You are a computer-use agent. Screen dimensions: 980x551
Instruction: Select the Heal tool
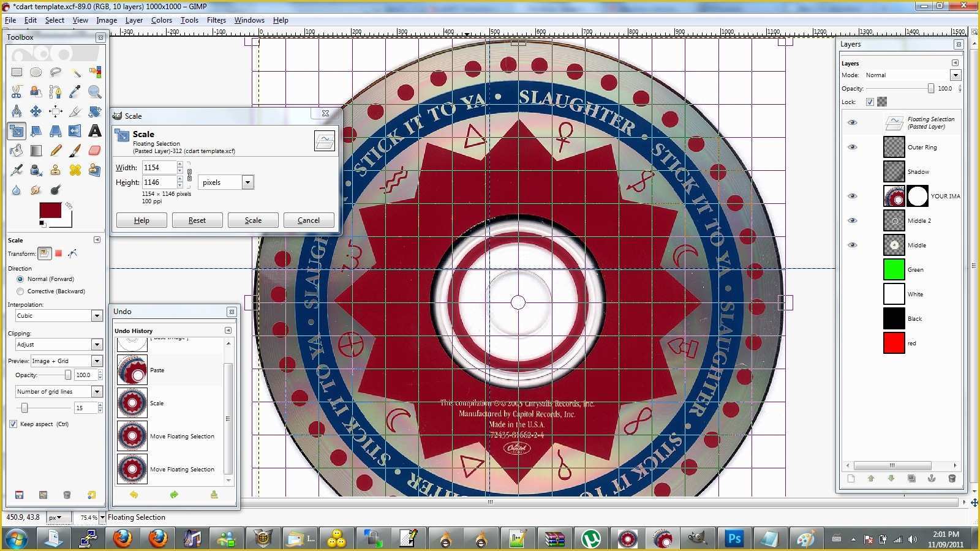click(x=75, y=170)
